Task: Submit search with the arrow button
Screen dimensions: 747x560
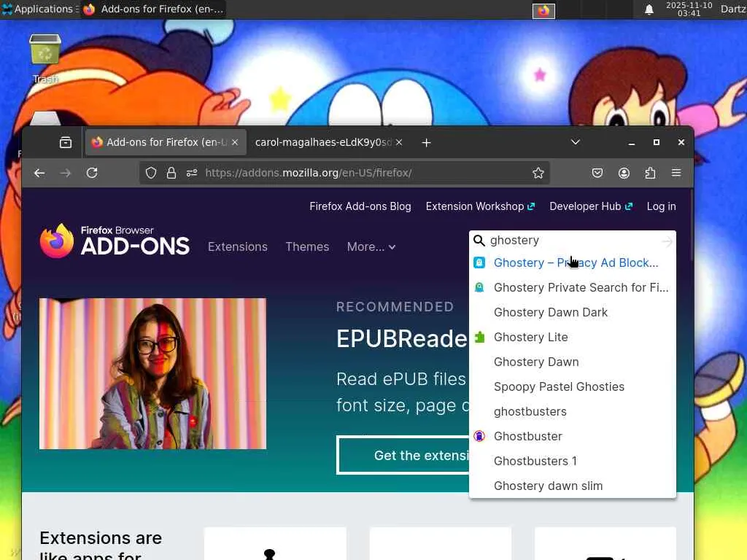Action: pos(667,242)
